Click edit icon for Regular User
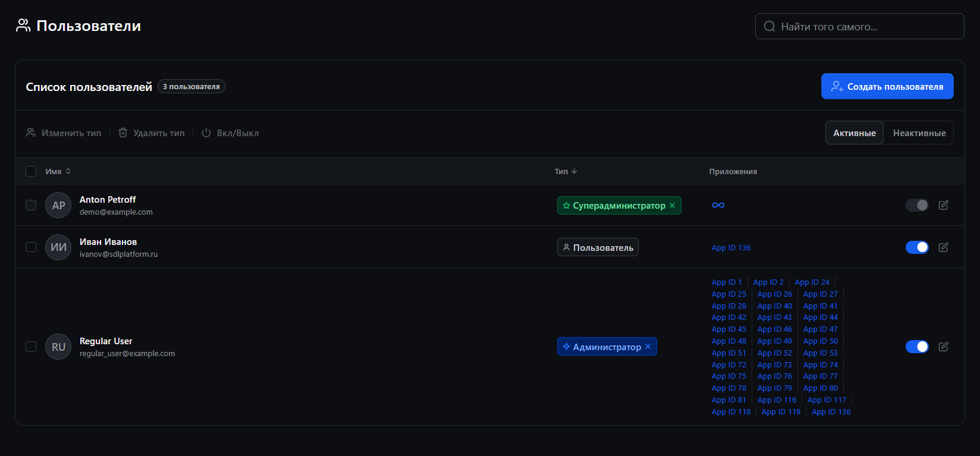Viewport: 980px width, 456px height. (943, 347)
